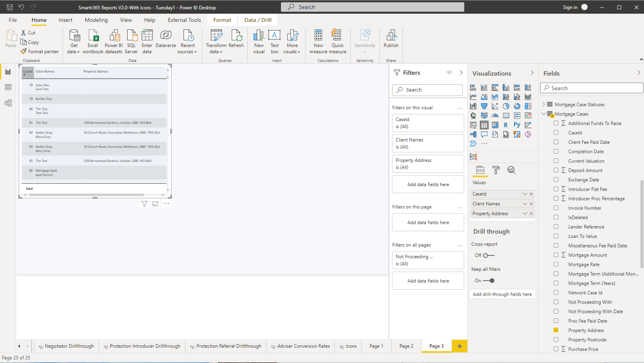Screen dimensions: 644x363
Task: Add a new report page
Action: 460,346
